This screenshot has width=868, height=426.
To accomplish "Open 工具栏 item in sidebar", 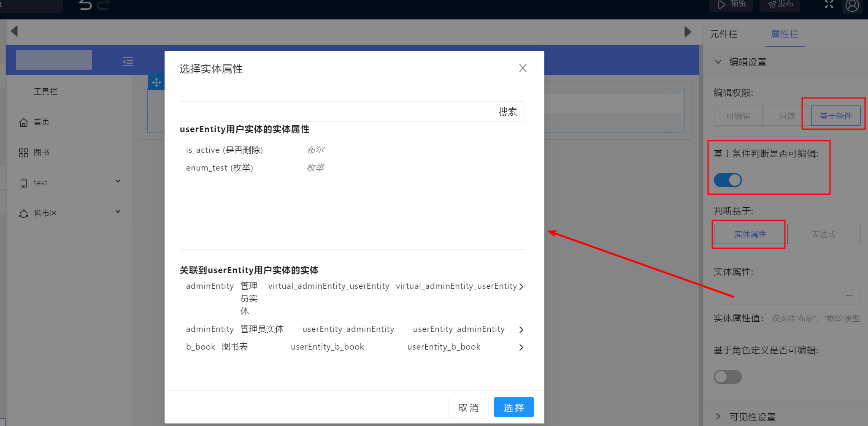I will (x=46, y=92).
